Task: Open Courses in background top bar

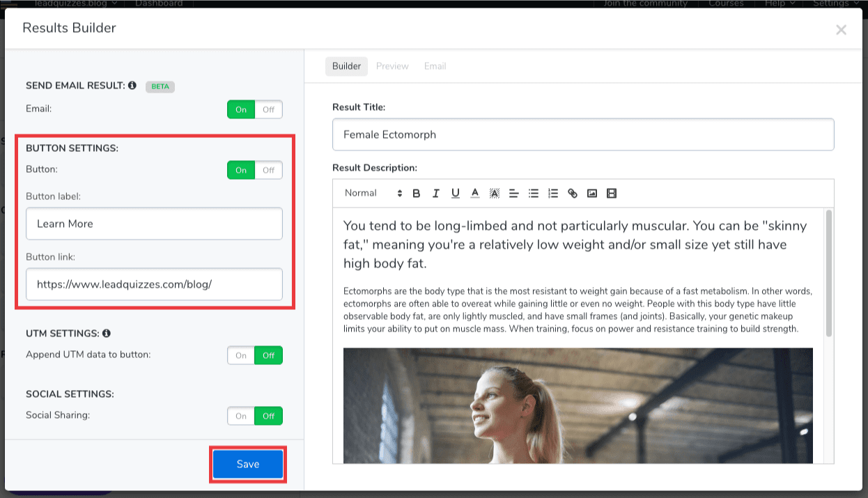Action: (726, 3)
